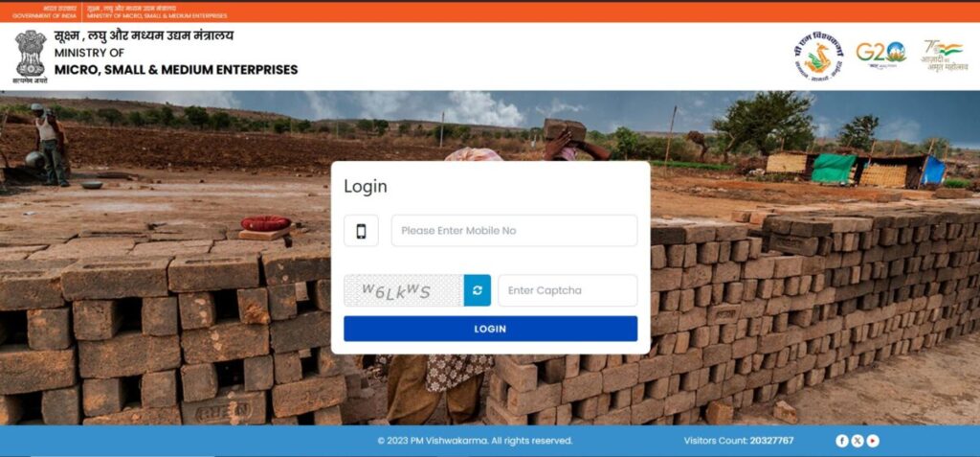The width and height of the screenshot is (980, 457).
Task: Click the blue LOGIN button
Action: (490, 329)
